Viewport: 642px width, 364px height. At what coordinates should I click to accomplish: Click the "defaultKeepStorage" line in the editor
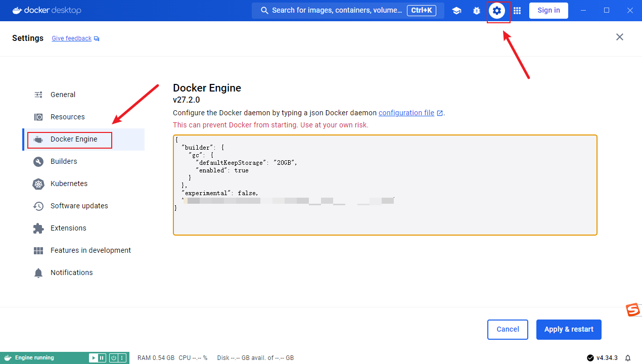coord(247,163)
